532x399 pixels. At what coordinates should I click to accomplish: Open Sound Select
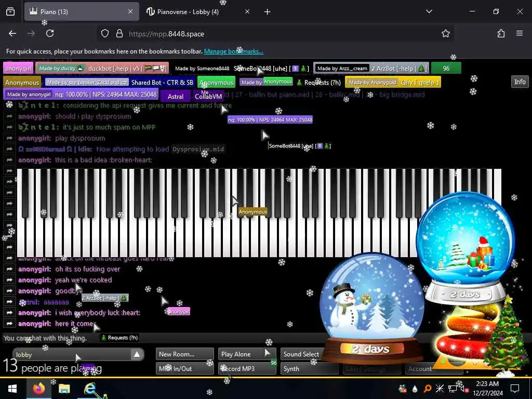[301, 354]
